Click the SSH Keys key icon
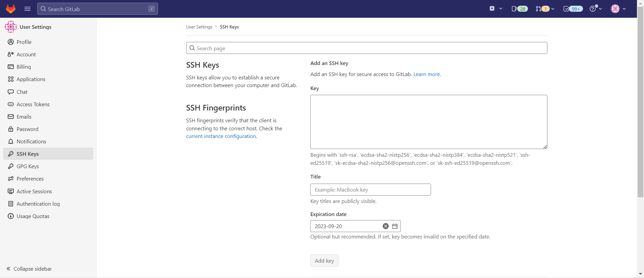This screenshot has height=278, width=644. click(x=11, y=154)
